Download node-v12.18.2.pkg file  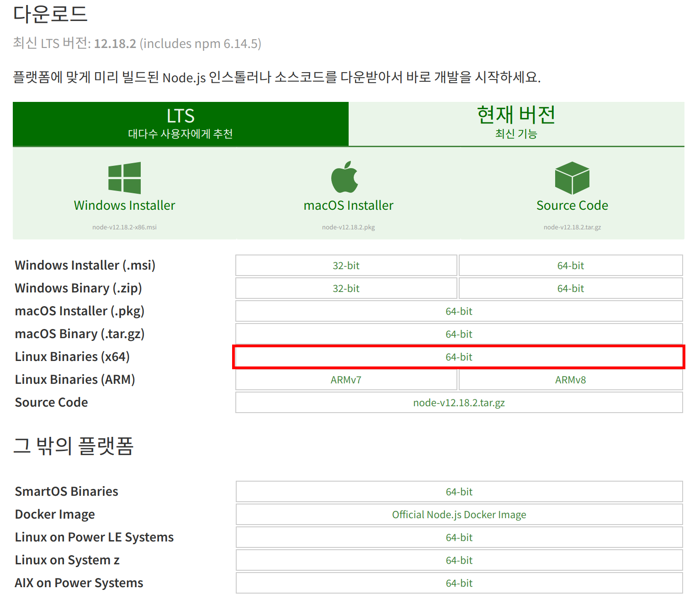point(349,227)
